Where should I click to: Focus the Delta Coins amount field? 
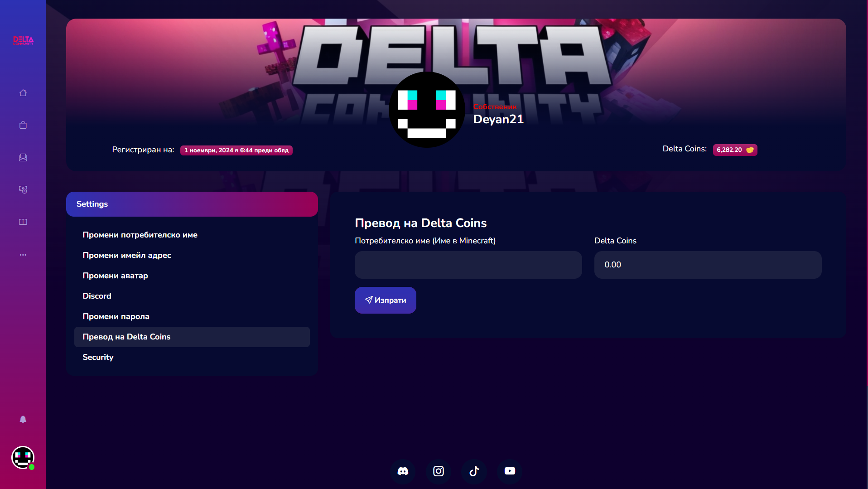[708, 265]
